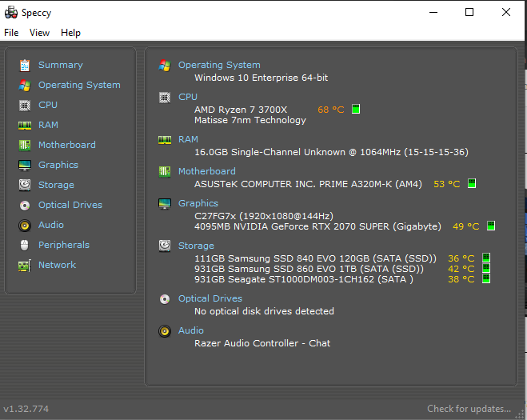Click the Operating System flag icon in sidebar
The width and height of the screenshot is (527, 420).
(x=25, y=86)
